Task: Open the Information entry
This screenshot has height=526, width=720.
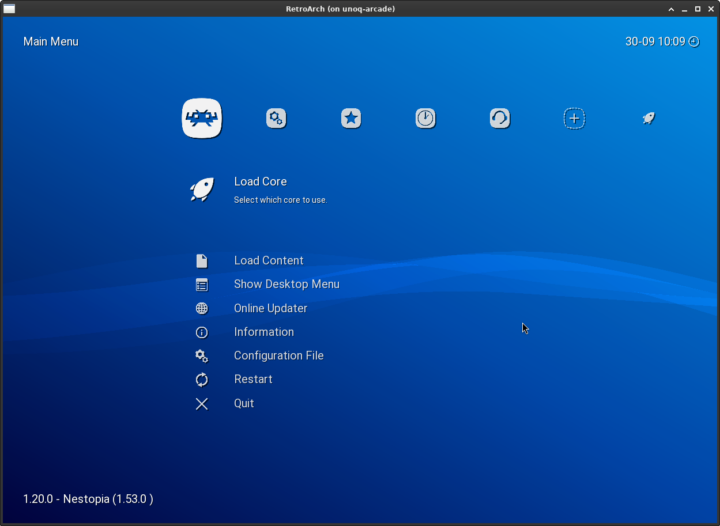Action: (264, 332)
